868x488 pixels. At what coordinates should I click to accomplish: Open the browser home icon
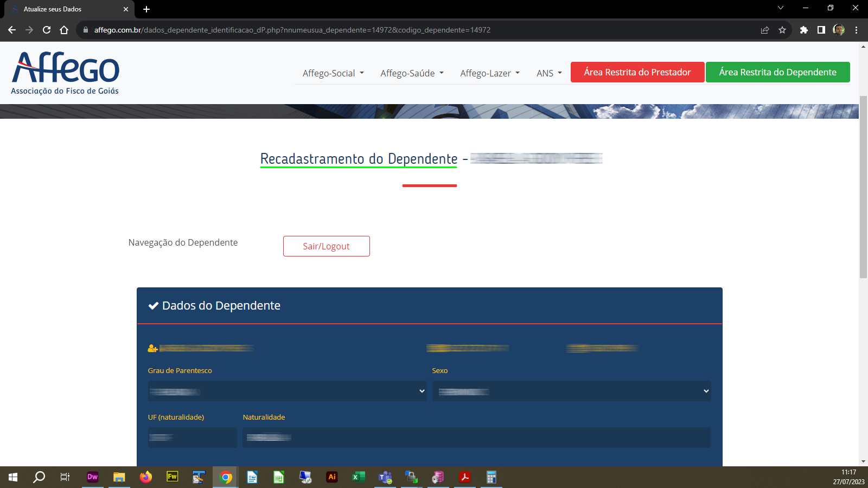coord(63,30)
